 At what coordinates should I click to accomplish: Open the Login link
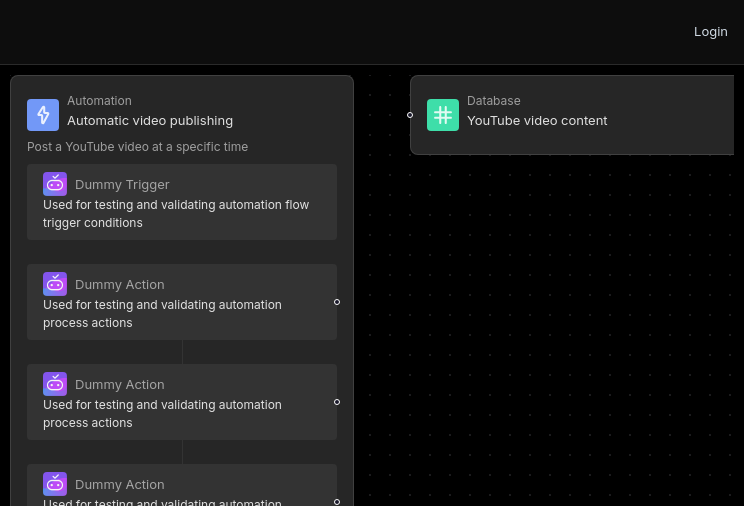pyautogui.click(x=710, y=32)
